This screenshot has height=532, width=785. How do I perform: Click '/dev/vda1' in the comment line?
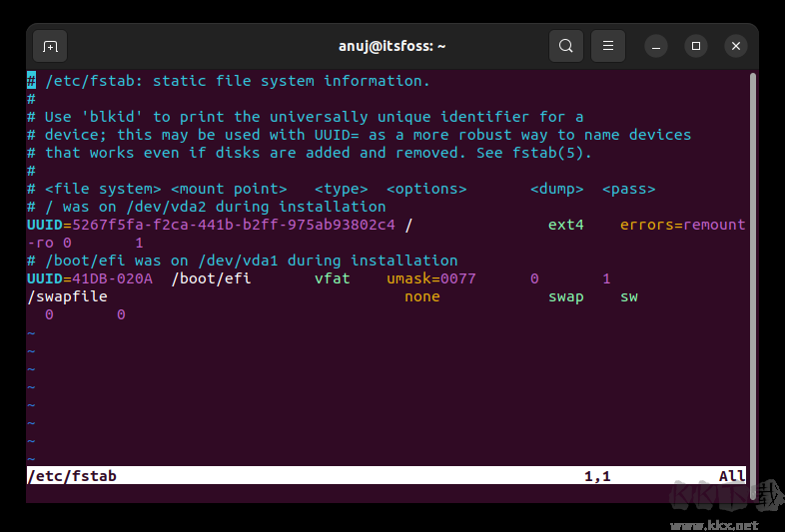[x=239, y=261]
